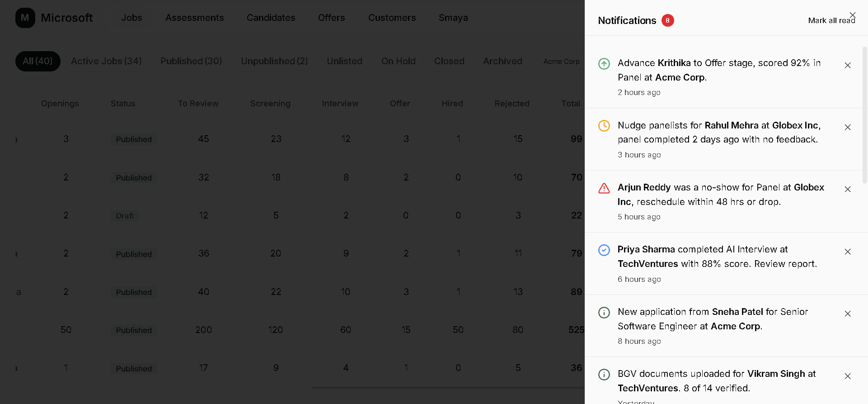Click the Openings column header

60,104
